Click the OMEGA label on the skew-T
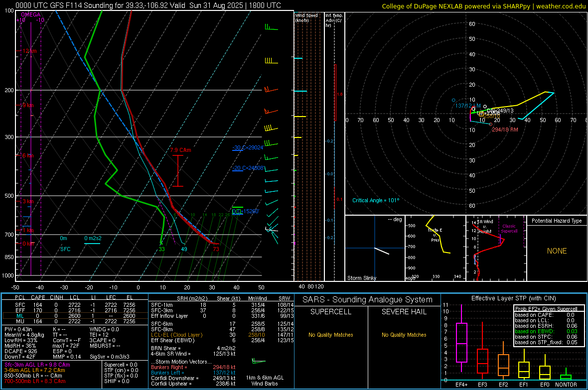588x390 pixels. click(31, 14)
